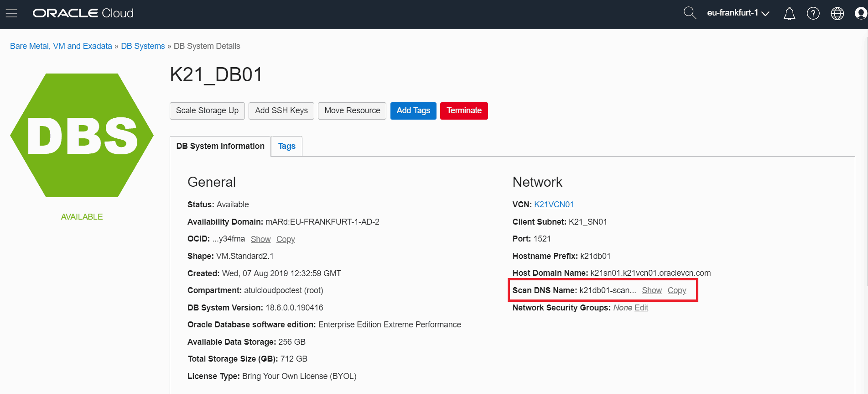This screenshot has height=394, width=868.
Task: Click the Availability Domain value text
Action: (322, 222)
